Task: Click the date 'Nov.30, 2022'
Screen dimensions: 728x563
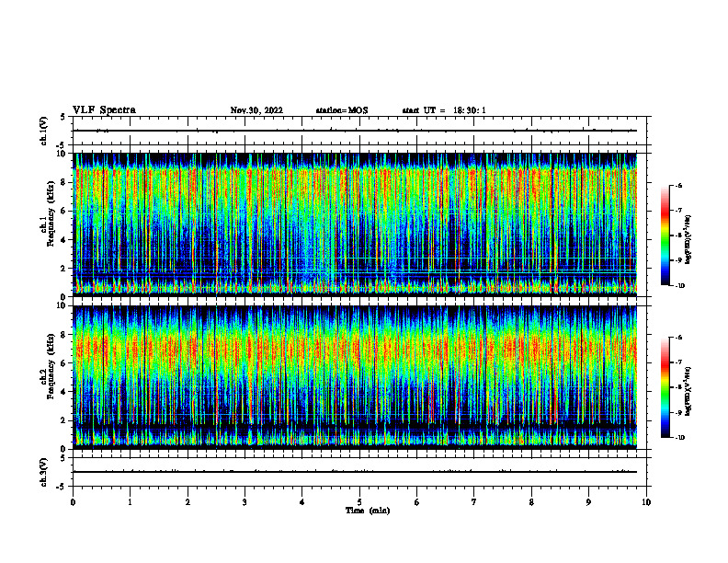Action: click(256, 110)
